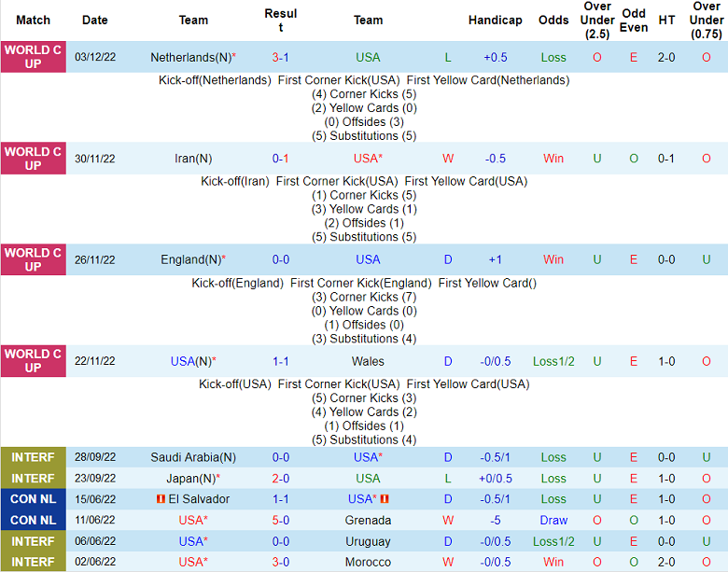This screenshot has height=572, width=728.
Task: Click the Grenada team name
Action: click(368, 520)
